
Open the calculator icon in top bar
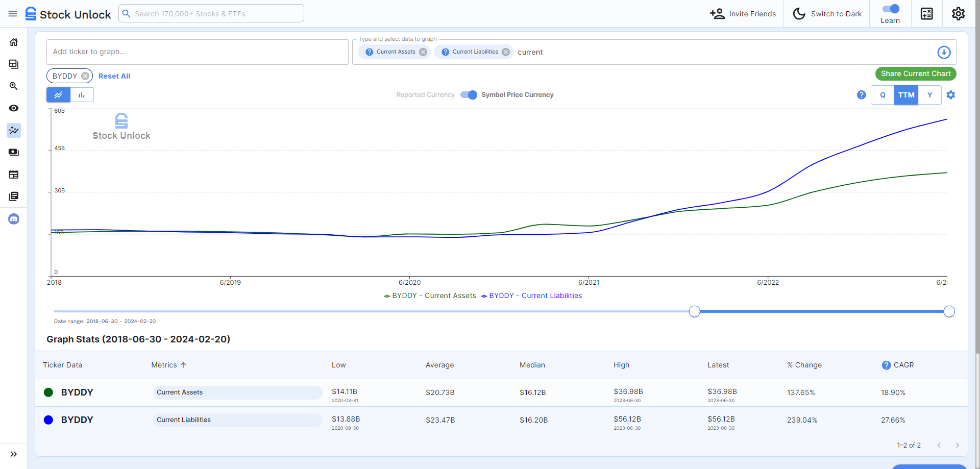(x=927, y=14)
